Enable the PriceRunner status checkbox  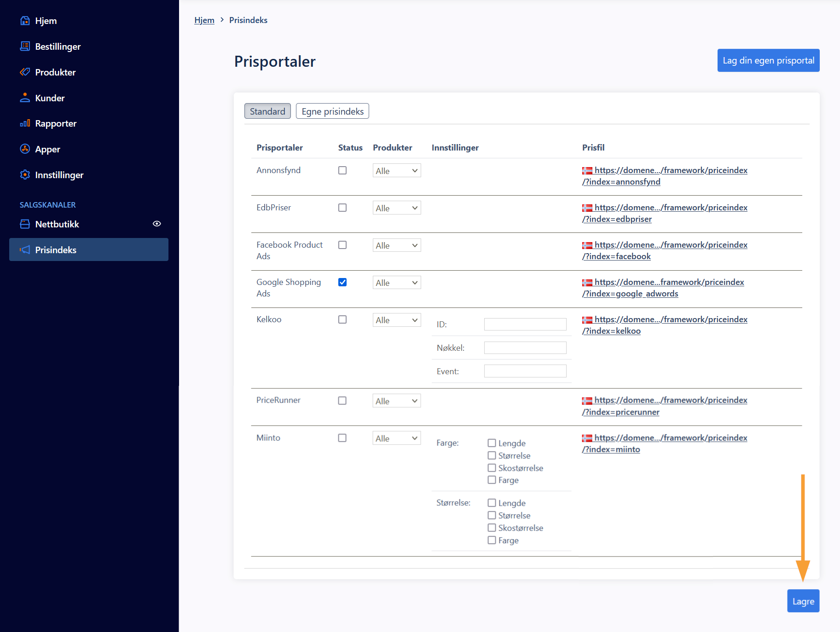pyautogui.click(x=342, y=400)
